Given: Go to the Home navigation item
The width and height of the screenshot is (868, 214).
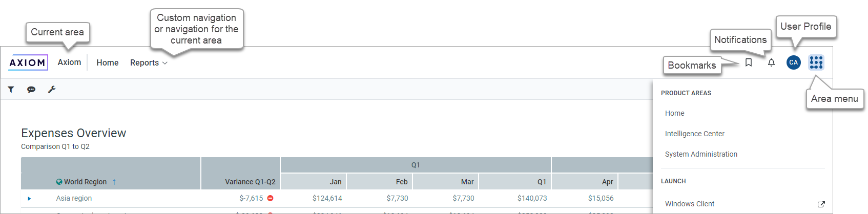Looking at the screenshot, I should [108, 62].
